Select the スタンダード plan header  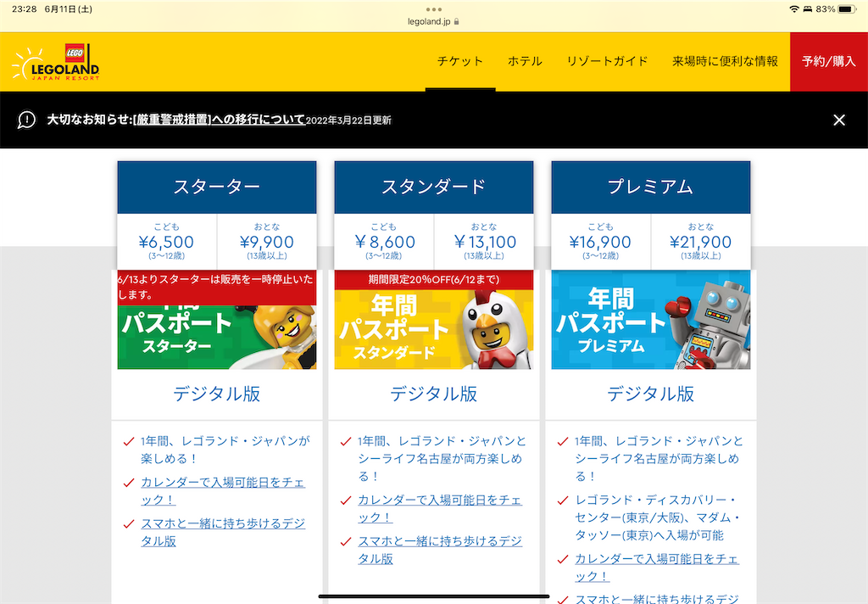[x=433, y=187]
